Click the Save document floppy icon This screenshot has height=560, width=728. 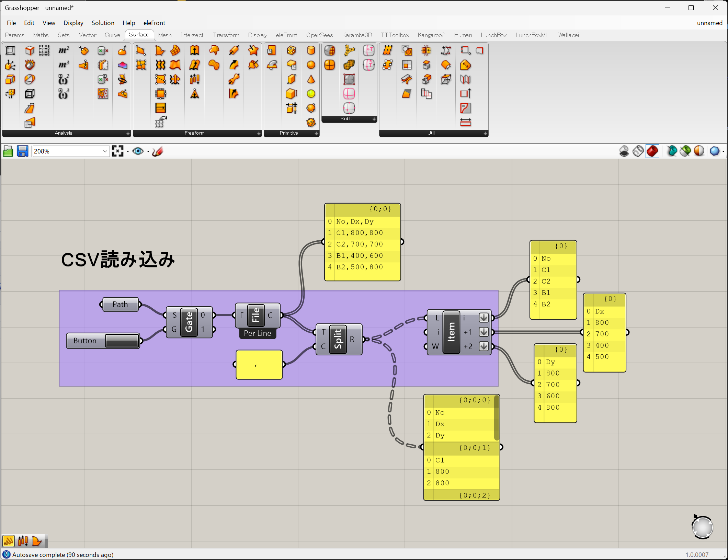click(x=22, y=151)
